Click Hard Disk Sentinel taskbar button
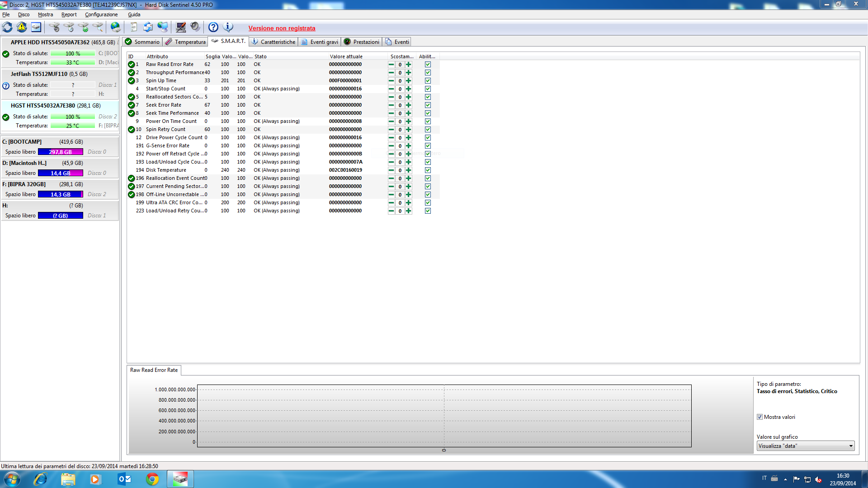Screen dimensions: 868x488 (x=180, y=479)
